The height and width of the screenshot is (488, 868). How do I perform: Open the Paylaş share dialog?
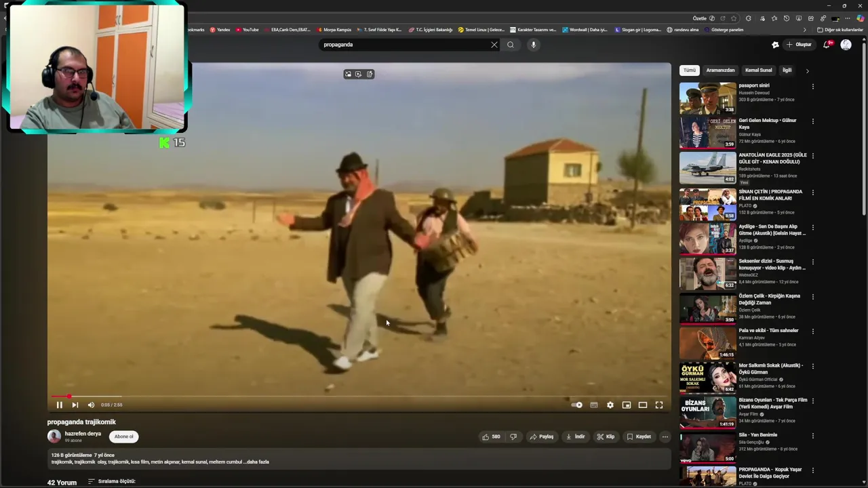(542, 436)
